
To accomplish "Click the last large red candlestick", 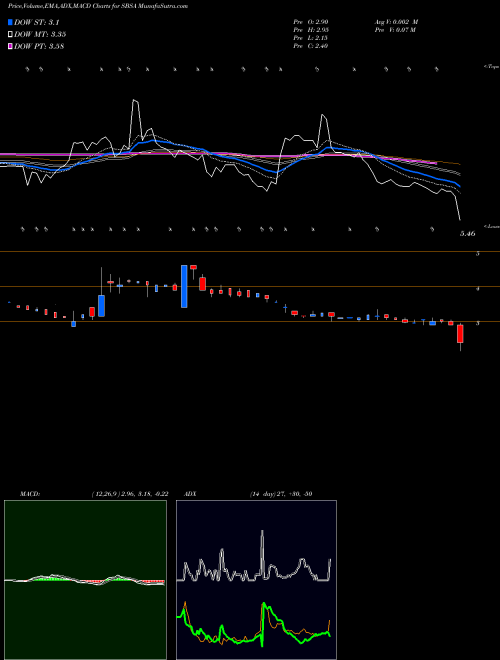I will [x=460, y=334].
